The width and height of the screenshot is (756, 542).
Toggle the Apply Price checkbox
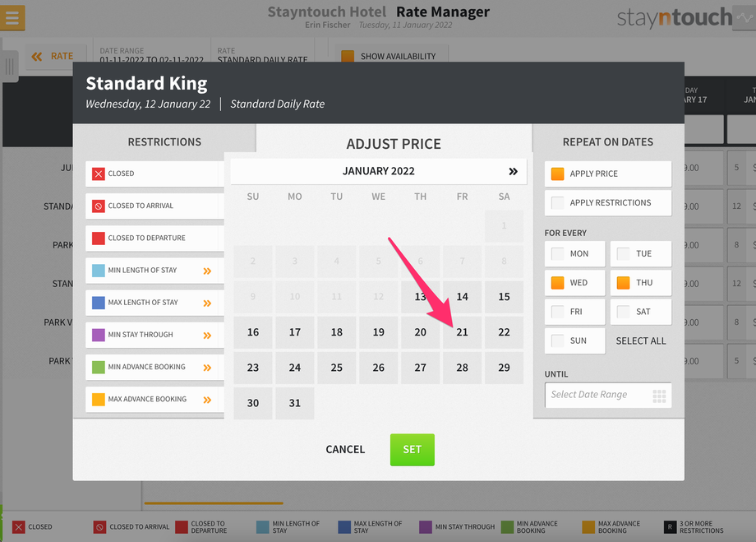[x=557, y=174]
